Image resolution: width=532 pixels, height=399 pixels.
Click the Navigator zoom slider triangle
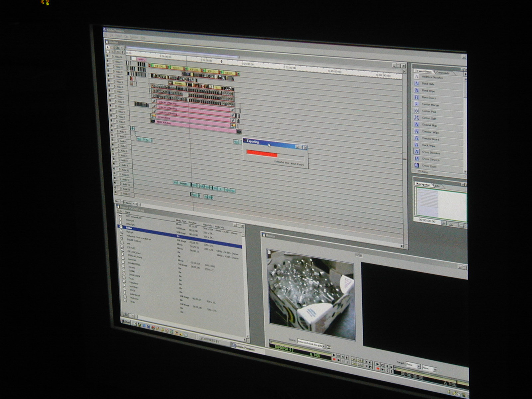451,224
